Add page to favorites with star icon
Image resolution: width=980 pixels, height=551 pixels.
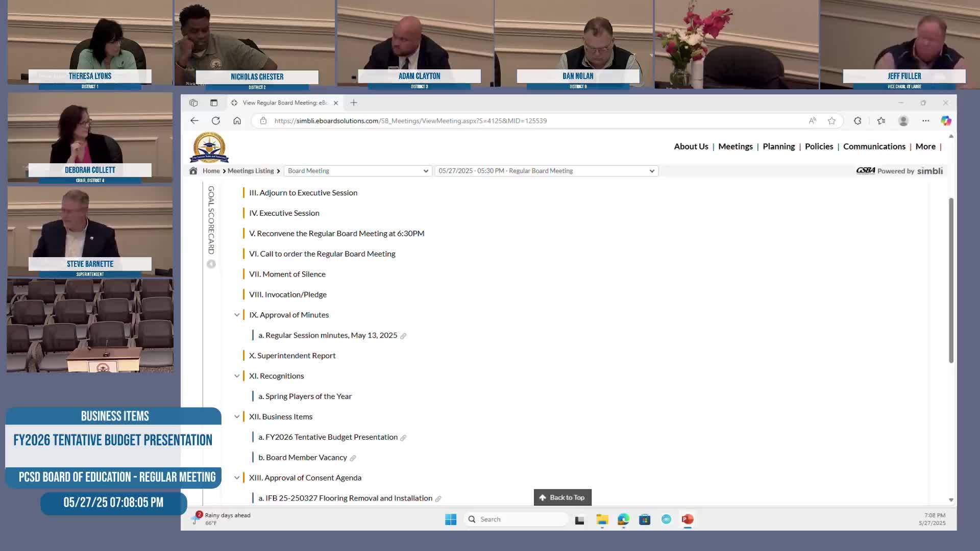[x=831, y=121]
